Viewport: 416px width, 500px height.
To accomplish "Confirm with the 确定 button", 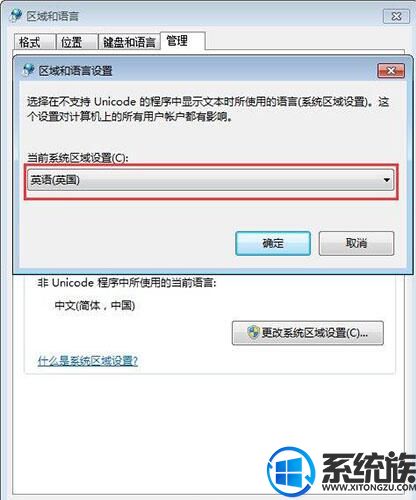I will (273, 243).
